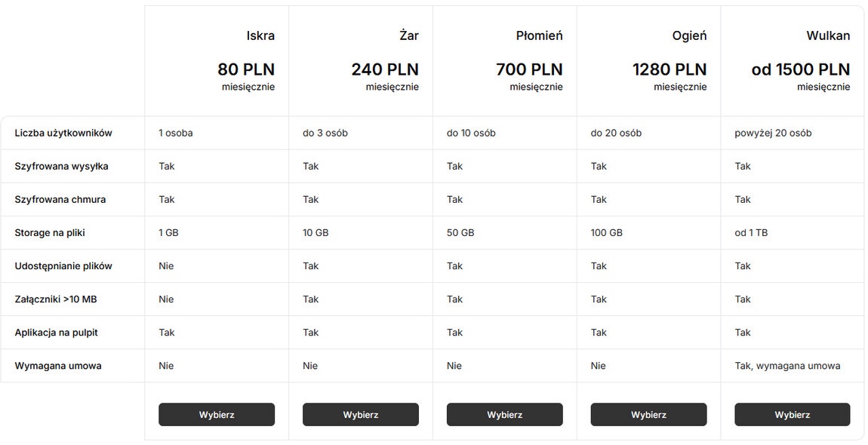Click the Wulkan plan name
Viewport: 868px width, 445px height.
[x=827, y=35]
